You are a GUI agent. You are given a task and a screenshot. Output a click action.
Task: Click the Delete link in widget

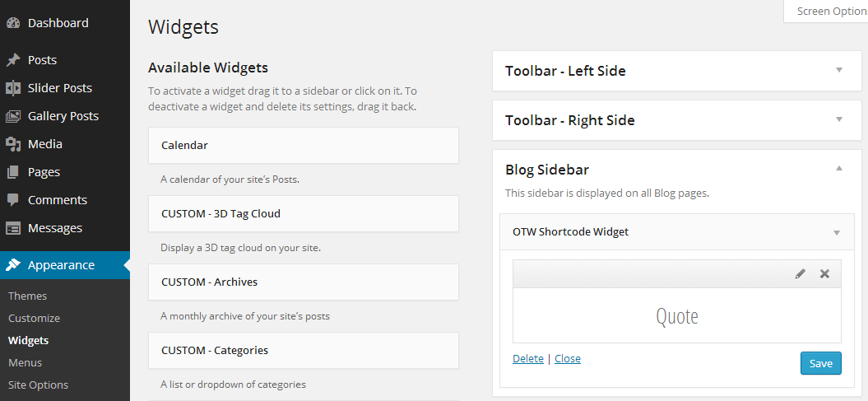pyautogui.click(x=528, y=358)
